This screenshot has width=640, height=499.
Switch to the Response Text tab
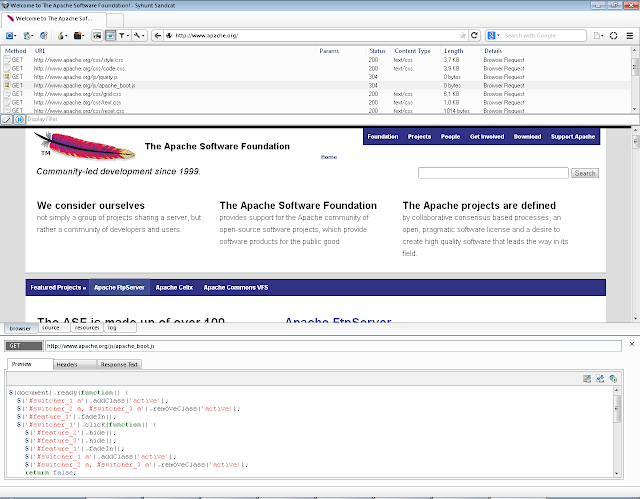(119, 365)
